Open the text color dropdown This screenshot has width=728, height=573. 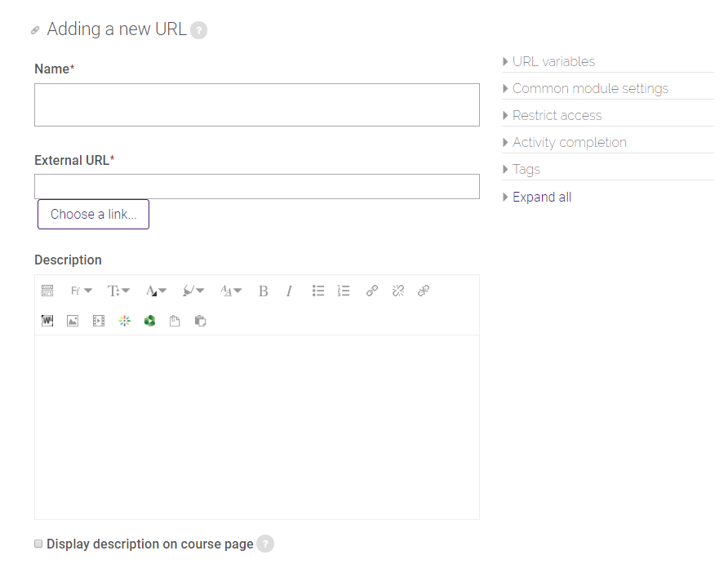click(x=156, y=291)
